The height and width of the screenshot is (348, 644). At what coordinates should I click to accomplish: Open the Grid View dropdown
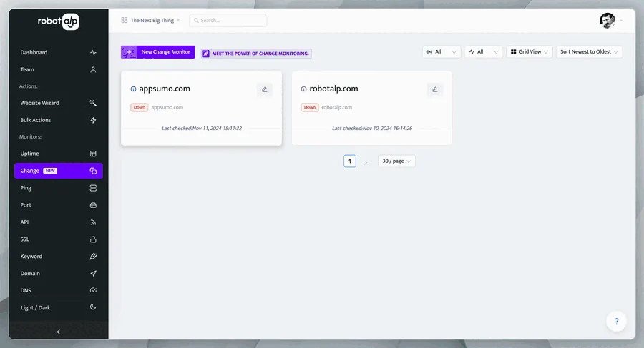(x=530, y=51)
